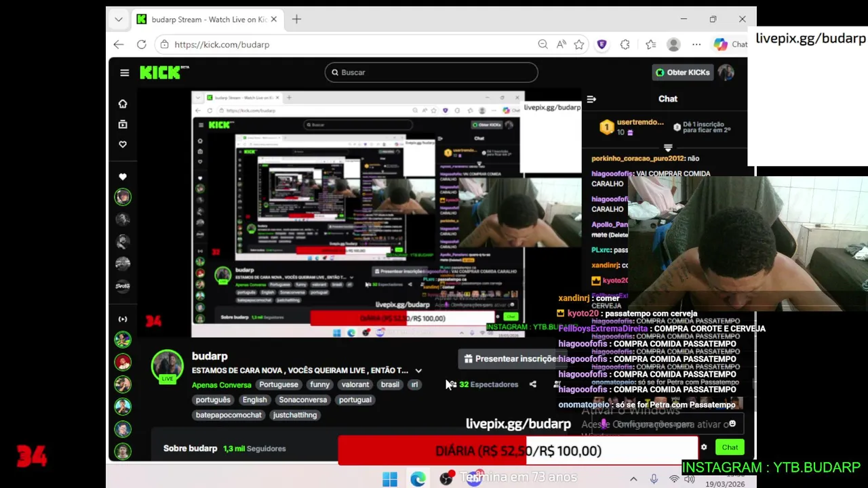Open the browser zoom magnifier icon

542,45
